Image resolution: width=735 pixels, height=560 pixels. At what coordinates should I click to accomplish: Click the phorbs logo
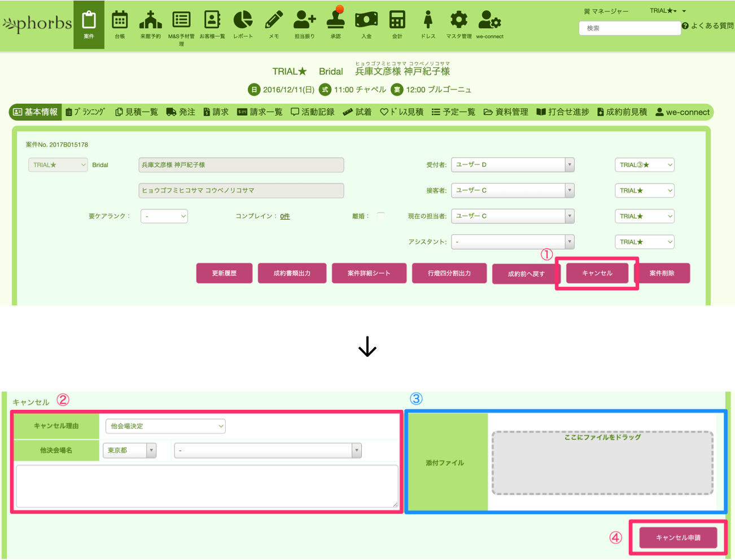[x=37, y=24]
